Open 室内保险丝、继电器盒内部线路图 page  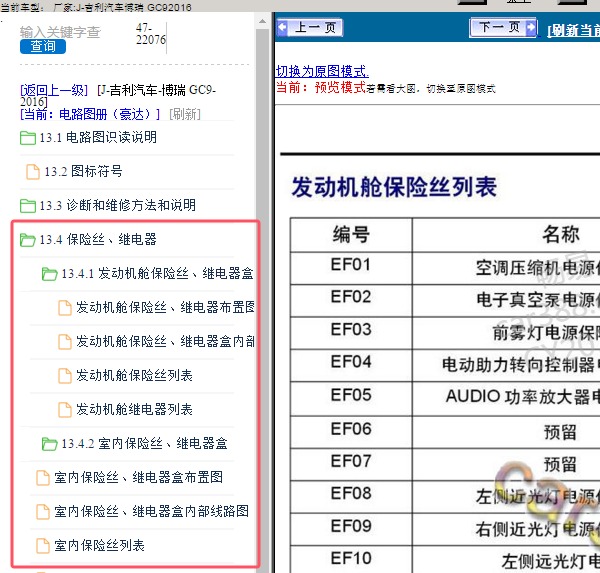coord(152,511)
